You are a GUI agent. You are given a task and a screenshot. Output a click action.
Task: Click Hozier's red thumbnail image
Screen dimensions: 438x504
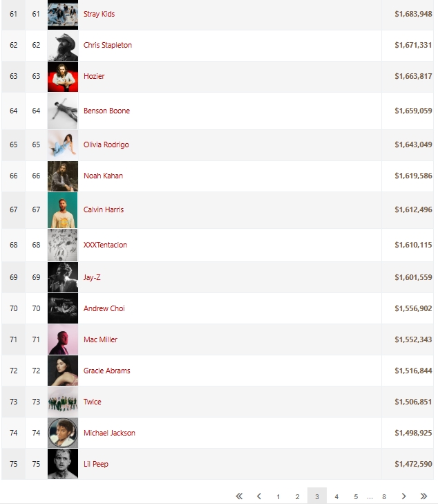[63, 77]
